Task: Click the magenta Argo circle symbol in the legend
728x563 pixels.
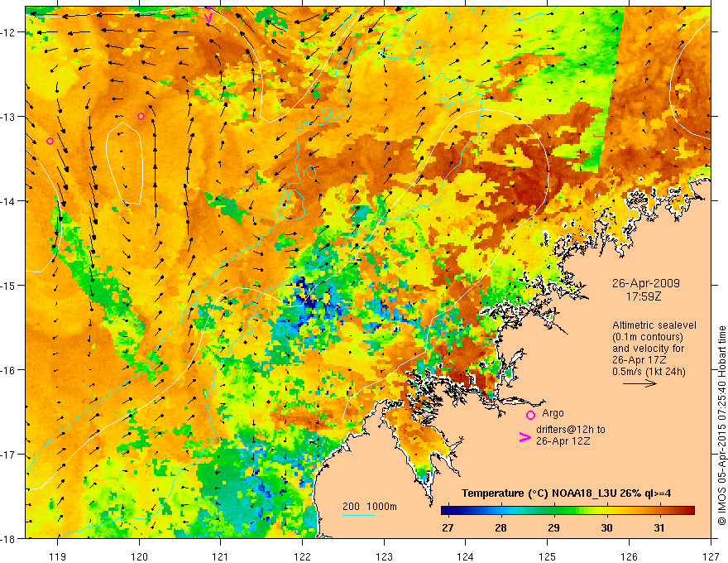Action: [x=530, y=415]
